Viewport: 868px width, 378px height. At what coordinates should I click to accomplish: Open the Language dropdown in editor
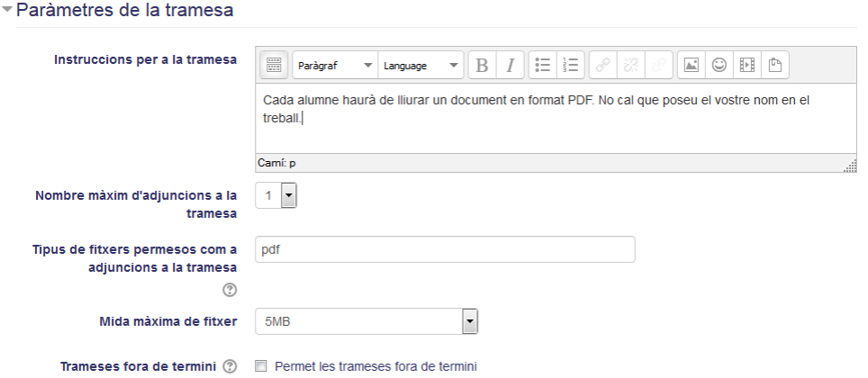(420, 66)
